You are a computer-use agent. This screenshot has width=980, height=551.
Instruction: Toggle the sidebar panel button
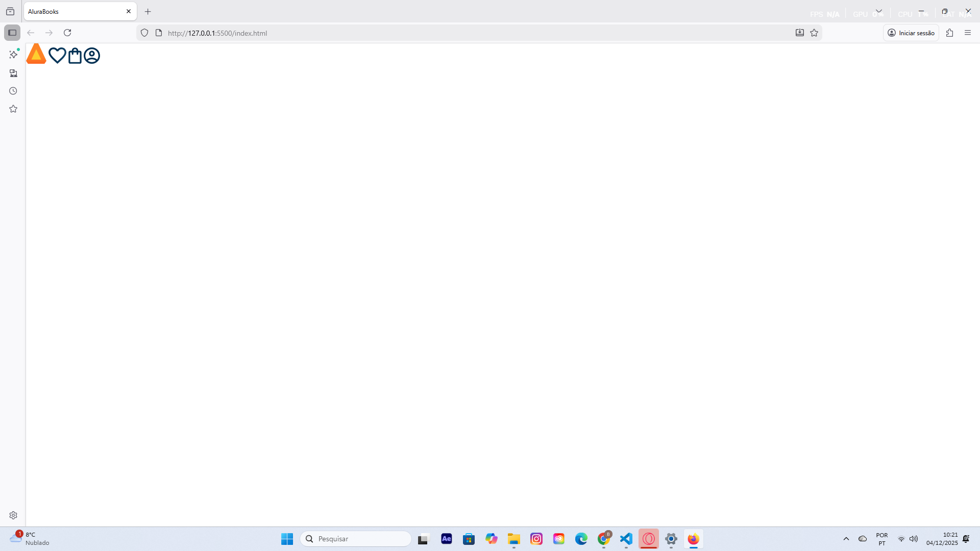click(x=12, y=32)
